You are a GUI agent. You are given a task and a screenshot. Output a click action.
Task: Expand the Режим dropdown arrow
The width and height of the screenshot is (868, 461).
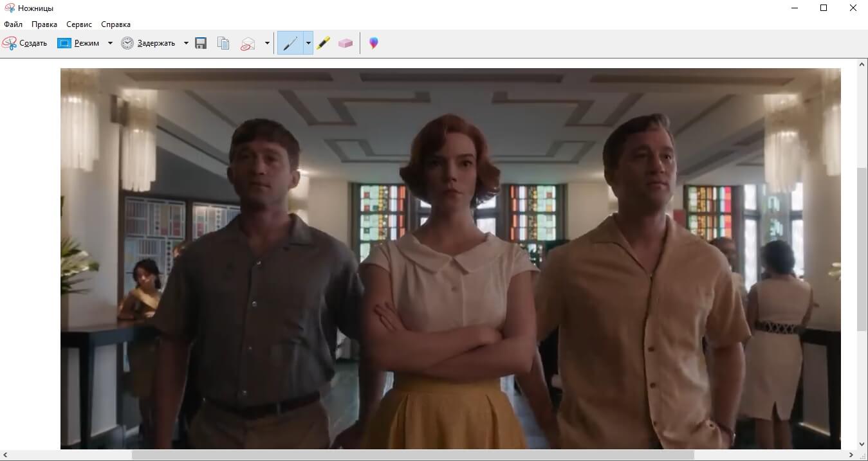[x=110, y=43]
